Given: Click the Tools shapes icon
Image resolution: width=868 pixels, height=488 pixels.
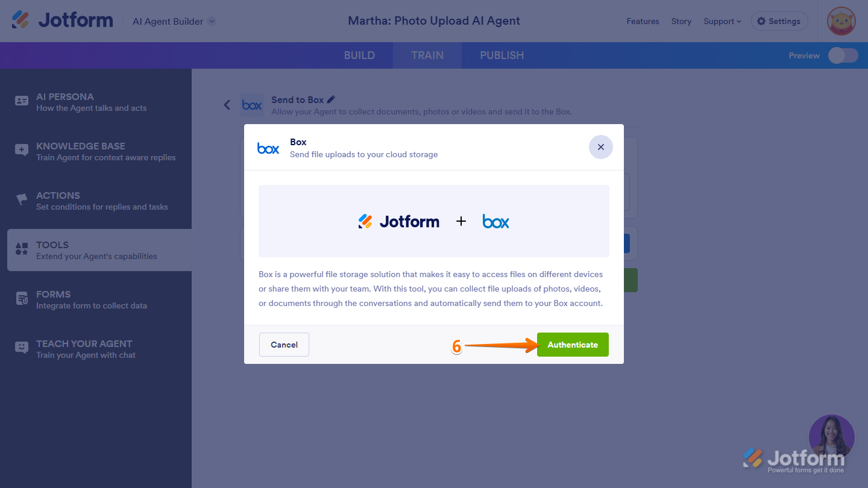Looking at the screenshot, I should (x=22, y=249).
